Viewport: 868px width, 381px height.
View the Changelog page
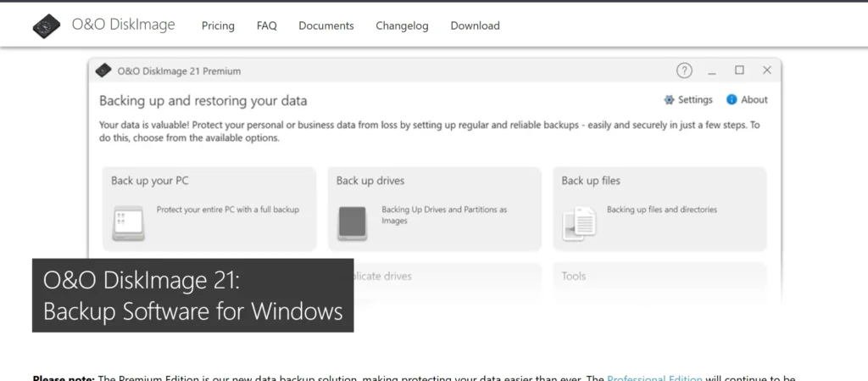(x=402, y=25)
